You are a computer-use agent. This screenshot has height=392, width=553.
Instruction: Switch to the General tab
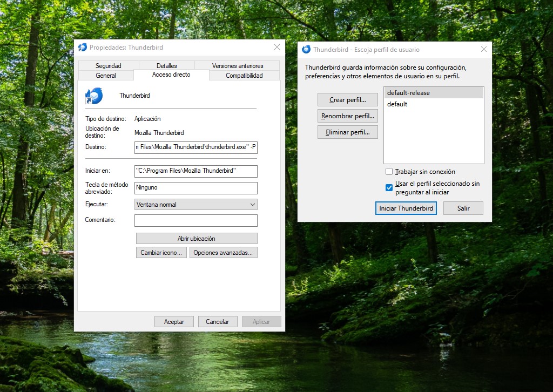pos(106,76)
